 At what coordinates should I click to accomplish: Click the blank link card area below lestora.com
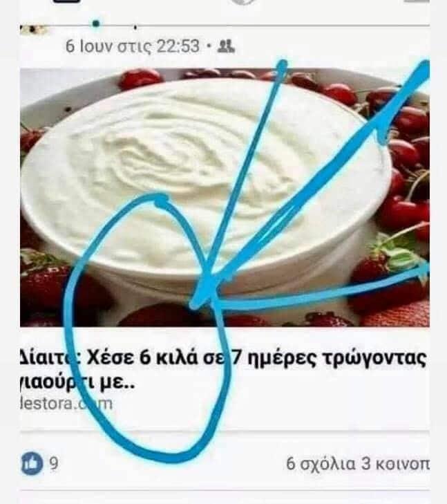tap(225, 420)
